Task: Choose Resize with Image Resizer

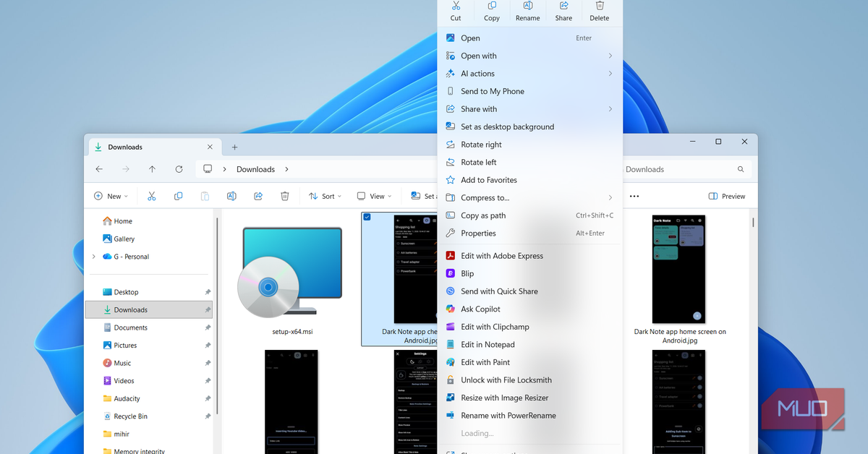Action: click(529, 398)
